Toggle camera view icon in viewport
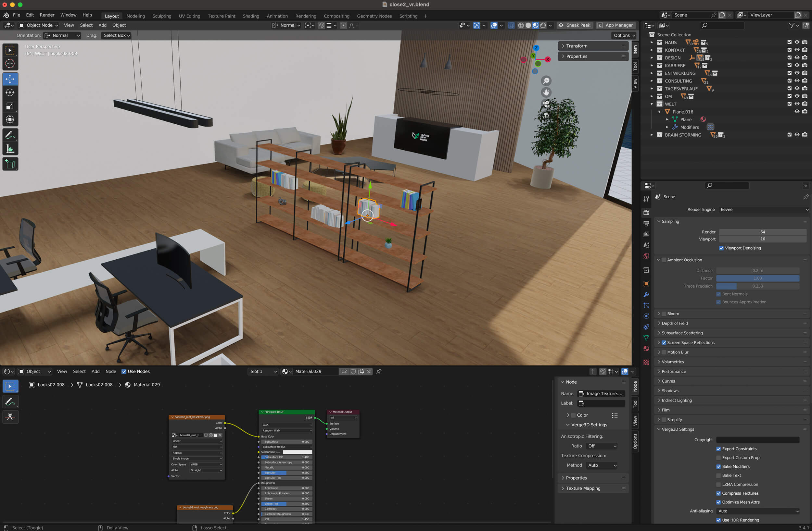The width and height of the screenshot is (812, 531). click(546, 104)
